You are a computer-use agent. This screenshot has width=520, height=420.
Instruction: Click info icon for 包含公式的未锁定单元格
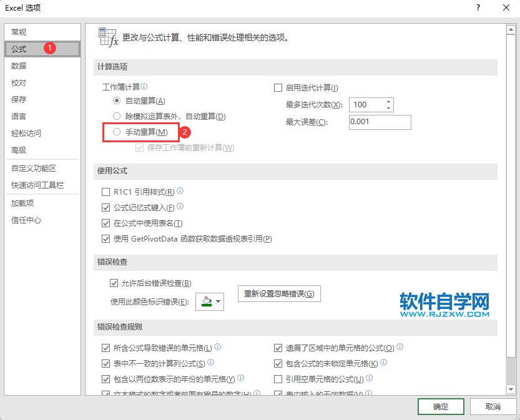click(x=384, y=363)
